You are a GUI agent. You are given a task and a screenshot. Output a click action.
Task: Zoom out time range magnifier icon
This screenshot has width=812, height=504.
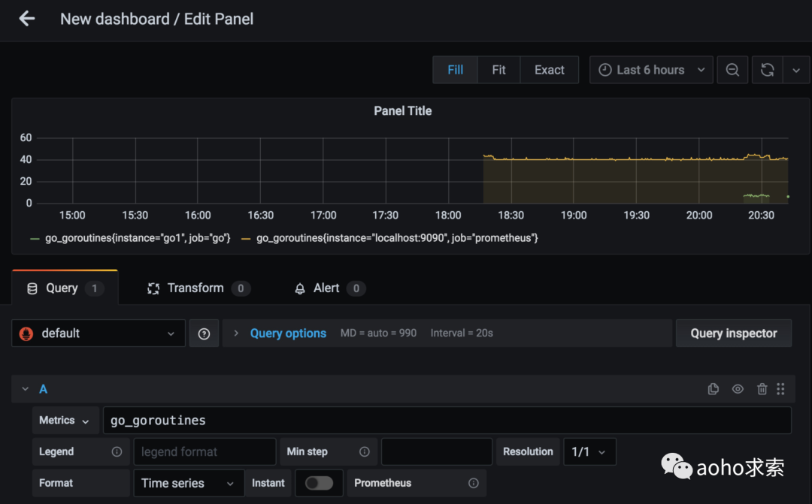pos(732,70)
